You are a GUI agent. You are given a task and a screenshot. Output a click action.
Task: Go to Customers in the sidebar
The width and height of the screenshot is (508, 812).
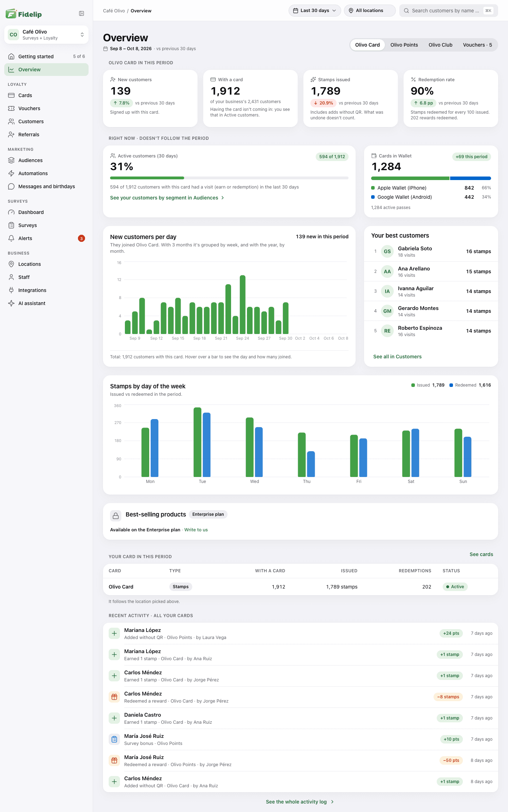click(46, 121)
